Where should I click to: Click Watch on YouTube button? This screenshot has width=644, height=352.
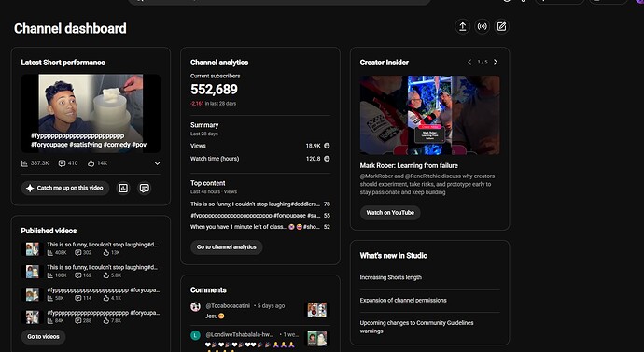pyautogui.click(x=390, y=213)
